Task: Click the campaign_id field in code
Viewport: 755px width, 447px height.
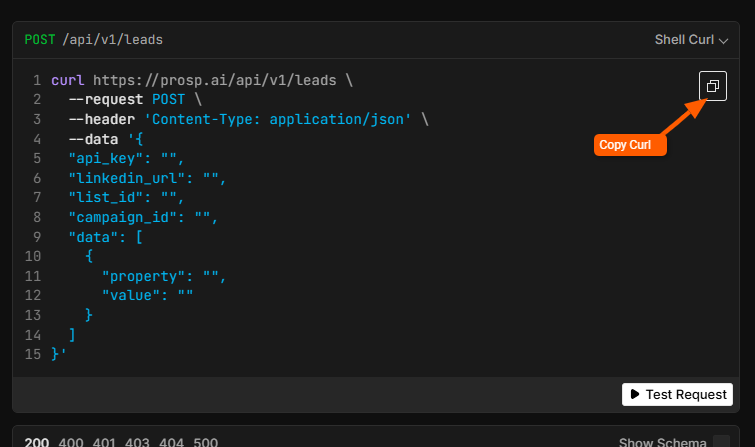Action: tap(125, 217)
